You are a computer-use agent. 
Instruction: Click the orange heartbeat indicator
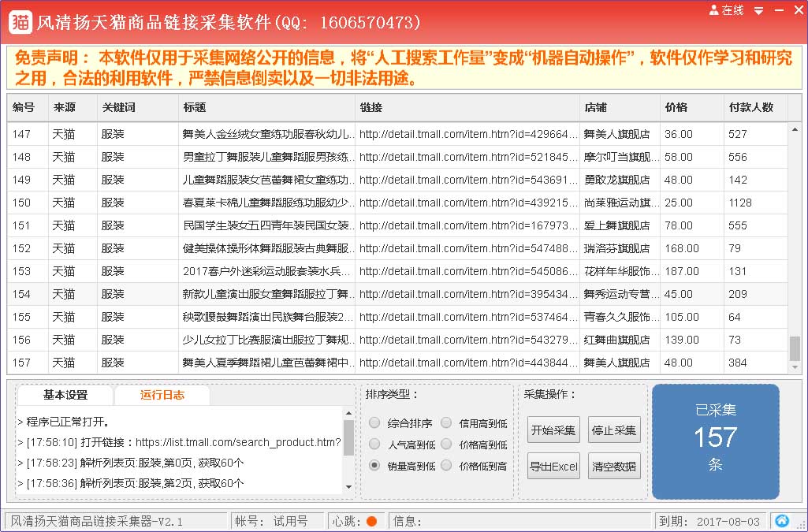371,522
